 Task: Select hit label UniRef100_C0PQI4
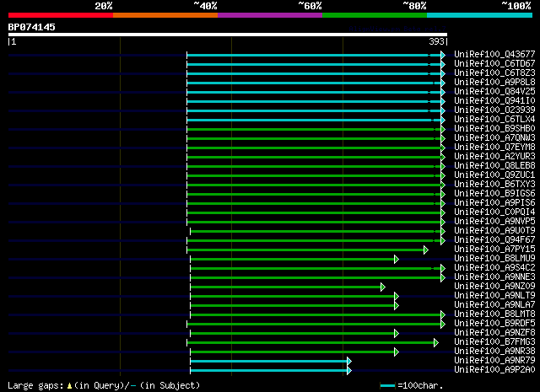click(x=494, y=212)
